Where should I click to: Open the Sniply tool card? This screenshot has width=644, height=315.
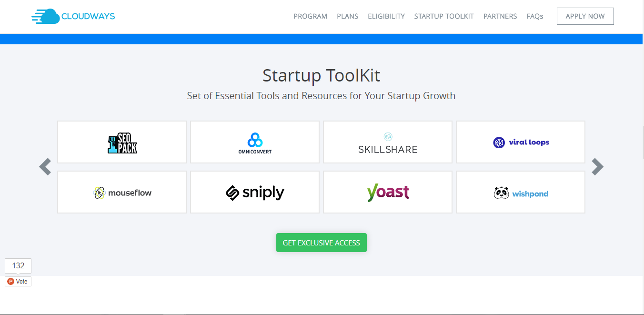point(255,192)
